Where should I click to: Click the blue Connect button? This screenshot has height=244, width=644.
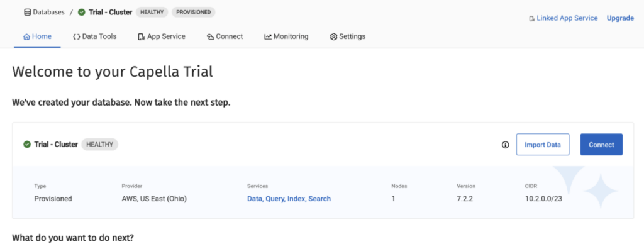click(601, 145)
